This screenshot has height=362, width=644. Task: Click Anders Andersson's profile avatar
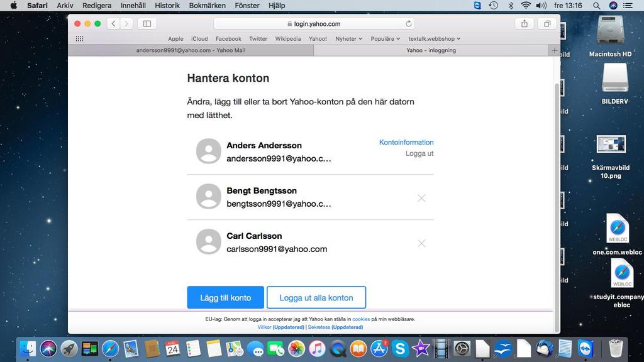tap(209, 151)
